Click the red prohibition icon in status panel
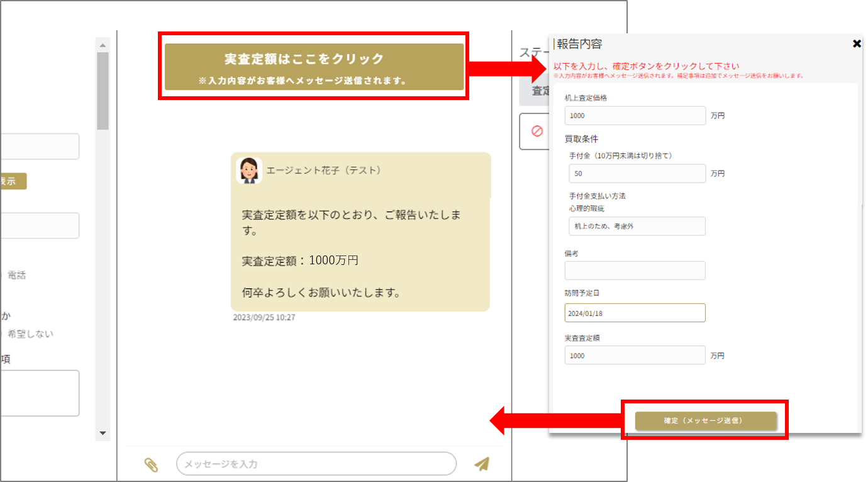Viewport: 868px width, 482px height. tap(537, 131)
